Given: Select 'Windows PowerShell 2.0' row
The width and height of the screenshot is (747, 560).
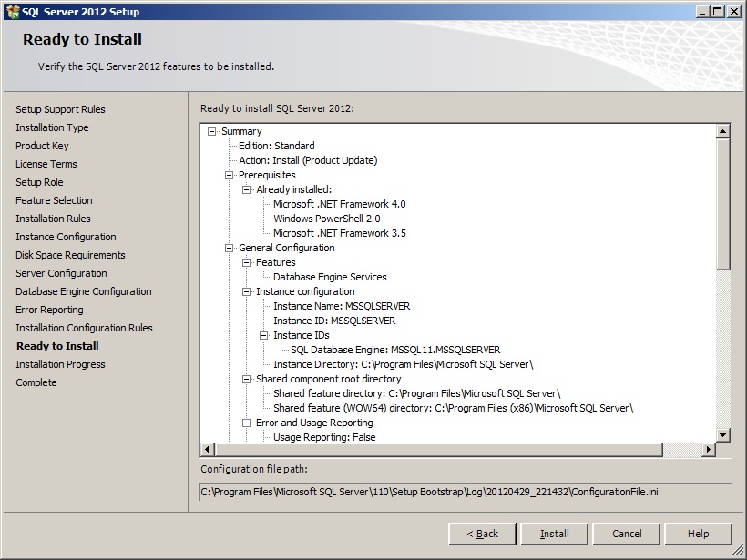Looking at the screenshot, I should [x=327, y=219].
